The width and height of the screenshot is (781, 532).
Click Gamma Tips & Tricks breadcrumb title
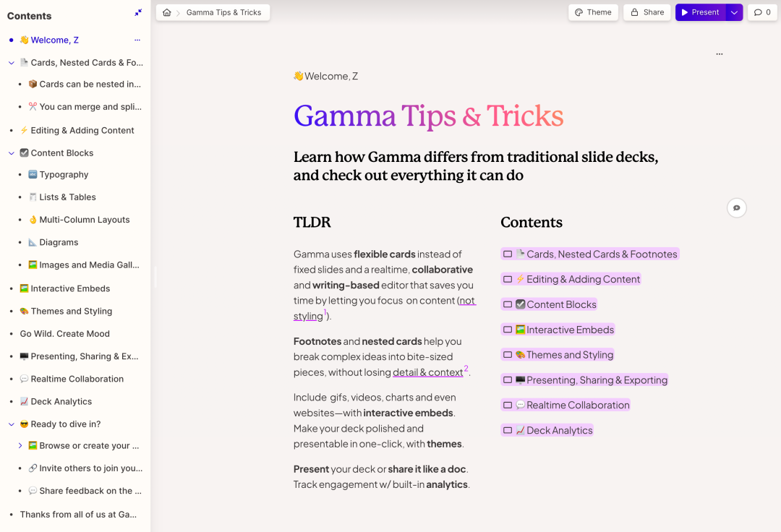click(223, 12)
